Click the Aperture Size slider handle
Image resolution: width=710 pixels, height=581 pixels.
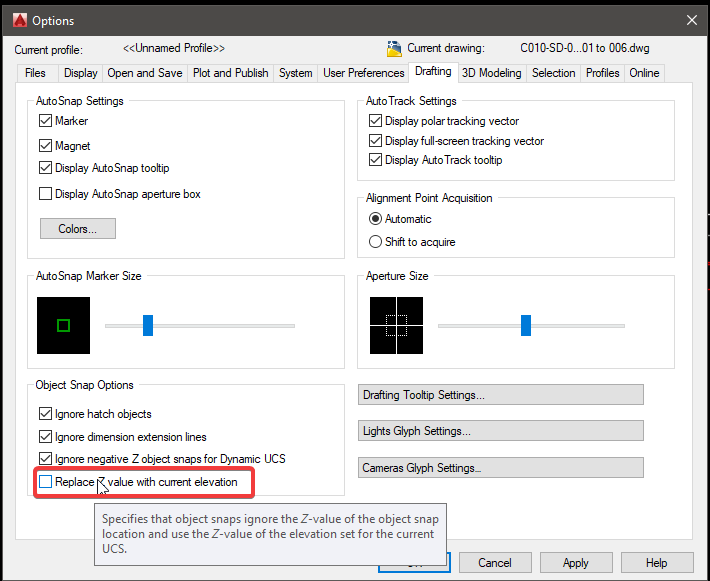click(525, 325)
